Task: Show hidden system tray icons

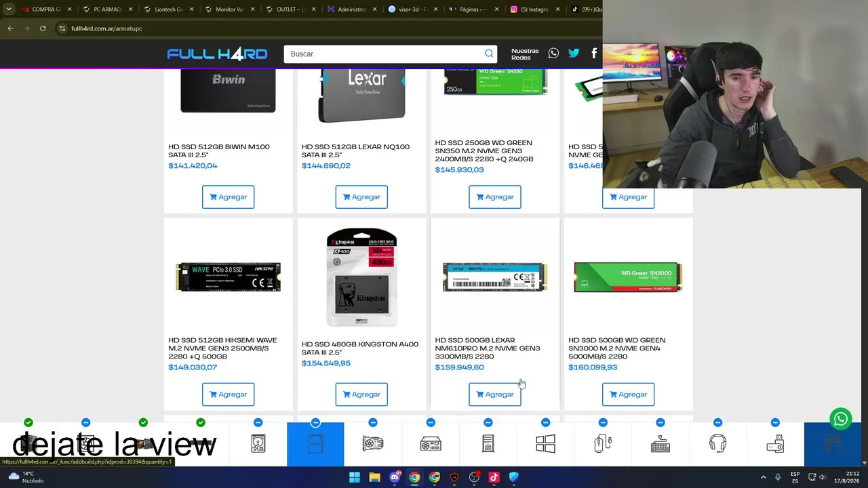Action: tap(763, 477)
